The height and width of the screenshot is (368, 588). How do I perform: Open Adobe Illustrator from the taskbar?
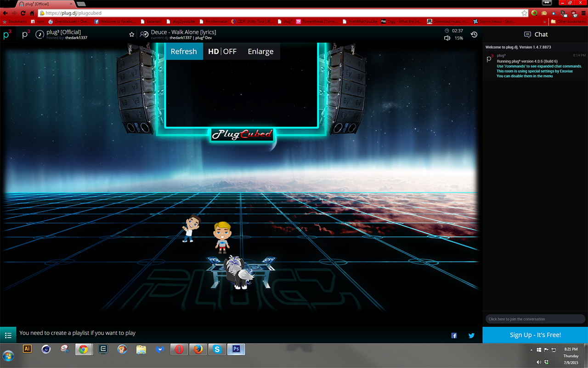pos(27,349)
